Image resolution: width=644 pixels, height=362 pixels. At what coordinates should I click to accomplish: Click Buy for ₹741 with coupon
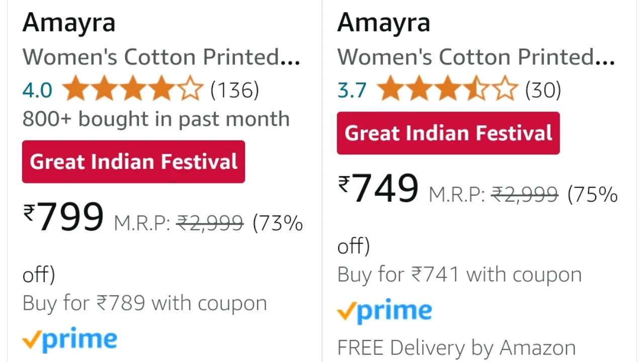(x=459, y=275)
